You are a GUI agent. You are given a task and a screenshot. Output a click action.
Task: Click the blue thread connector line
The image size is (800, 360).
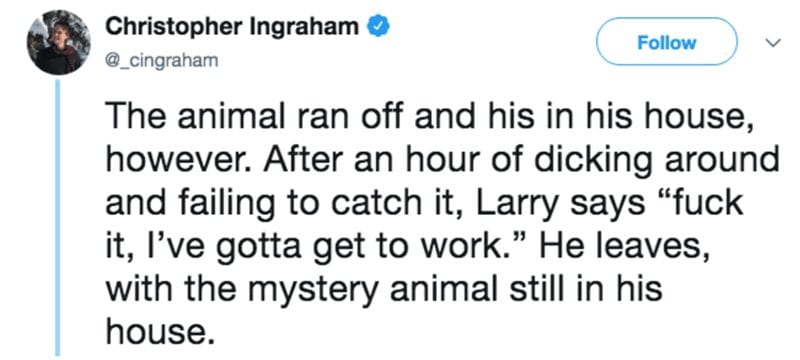coord(58,217)
